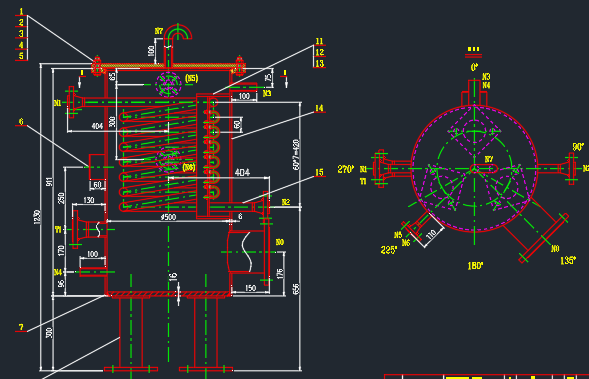This screenshot has width=589, height=379.
Task: Click part balloon number '1'
Action: pyautogui.click(x=21, y=12)
